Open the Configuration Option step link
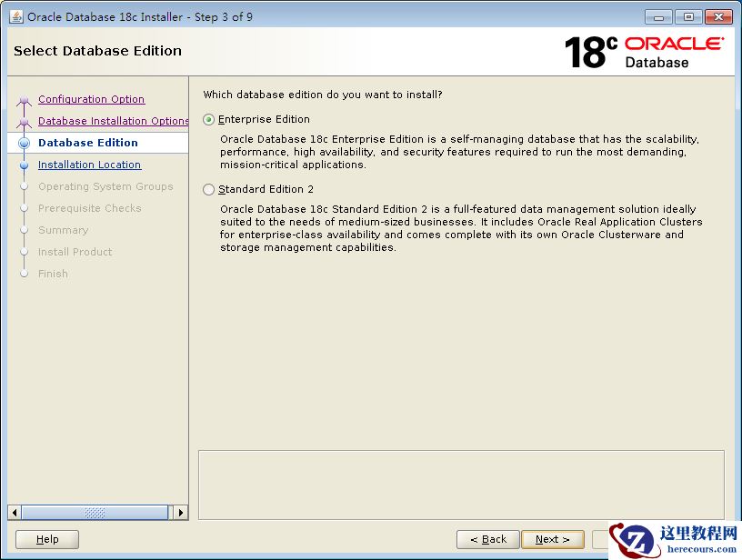The width and height of the screenshot is (742, 560). point(91,99)
